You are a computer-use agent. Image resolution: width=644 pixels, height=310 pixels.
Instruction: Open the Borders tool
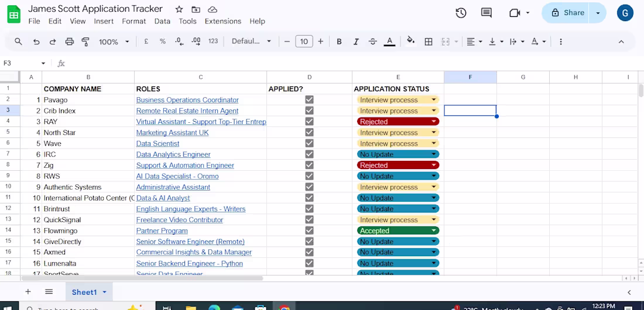pyautogui.click(x=429, y=42)
